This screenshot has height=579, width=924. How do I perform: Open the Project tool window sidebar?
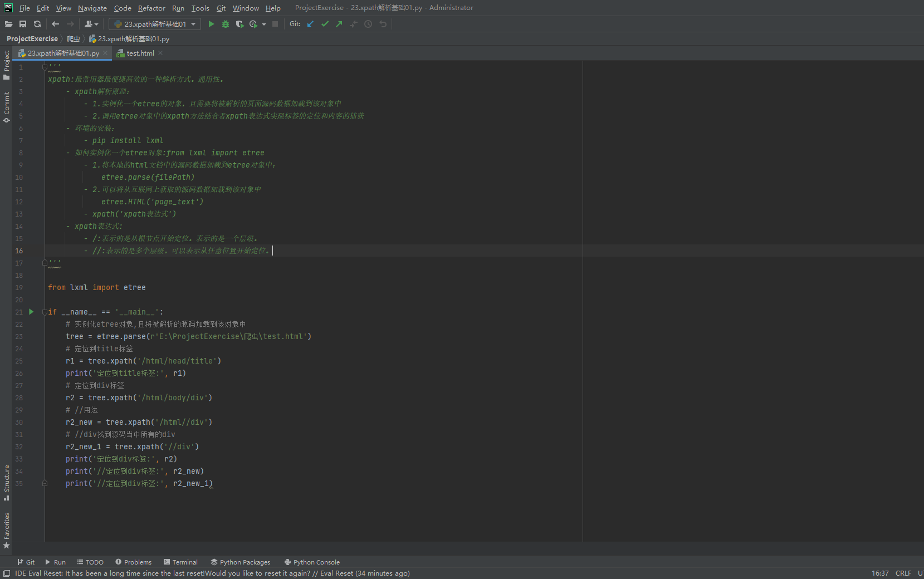coord(7,65)
